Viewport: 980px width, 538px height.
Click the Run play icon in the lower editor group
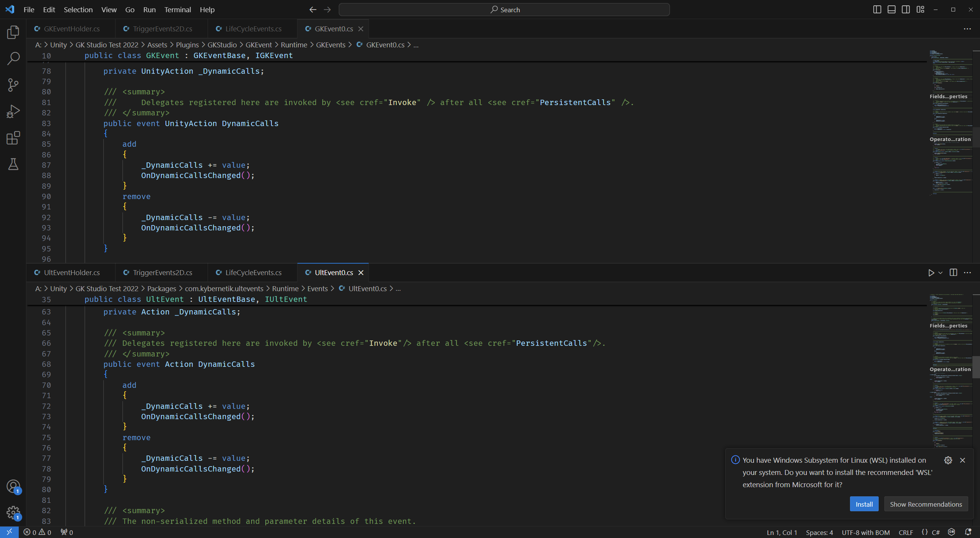pos(931,272)
